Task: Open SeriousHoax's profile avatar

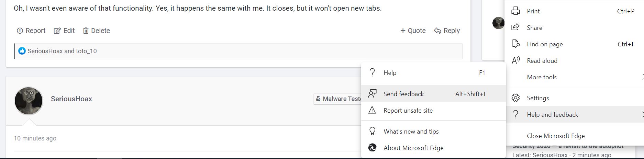Action: point(29,101)
